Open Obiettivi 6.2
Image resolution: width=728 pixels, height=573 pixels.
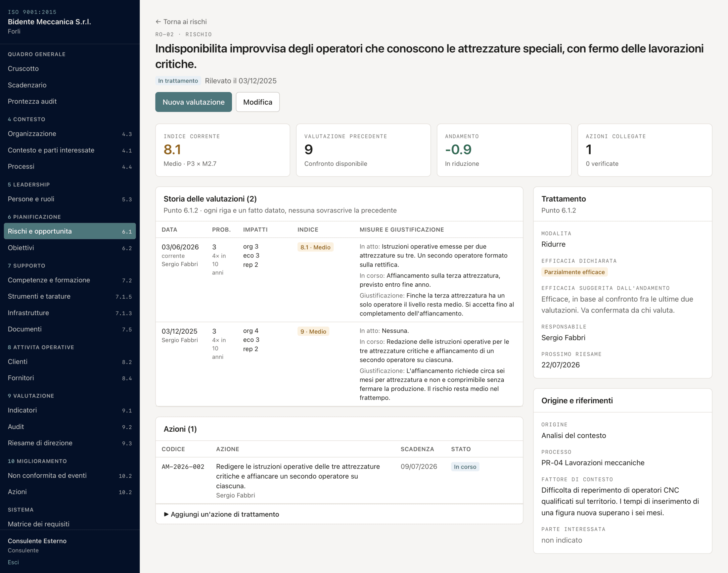(70, 248)
